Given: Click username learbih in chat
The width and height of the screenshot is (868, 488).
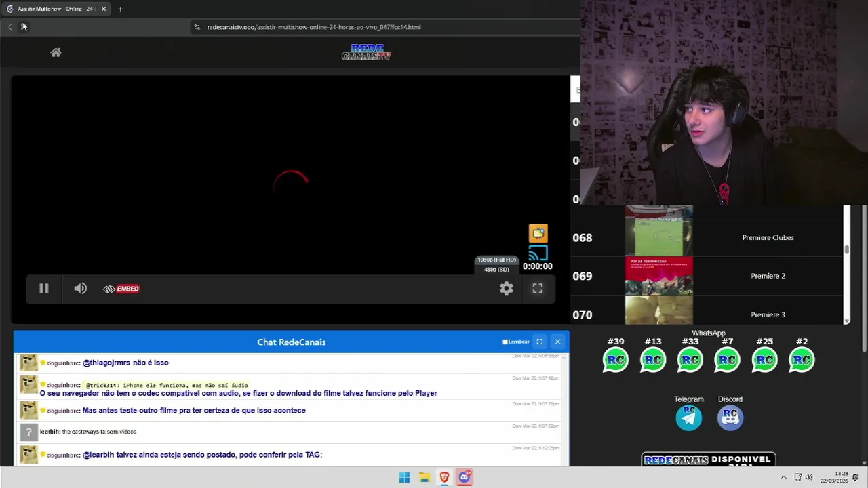Looking at the screenshot, I should [50, 432].
